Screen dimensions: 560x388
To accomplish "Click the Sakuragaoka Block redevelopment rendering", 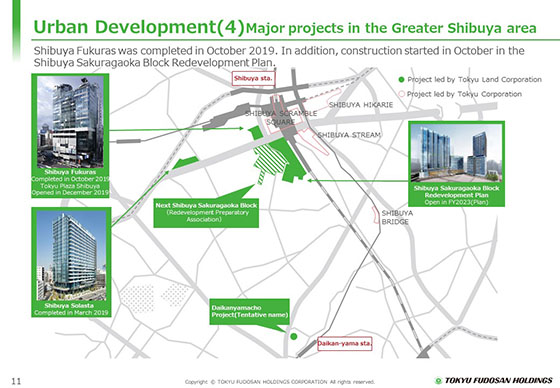I will 456,153.
